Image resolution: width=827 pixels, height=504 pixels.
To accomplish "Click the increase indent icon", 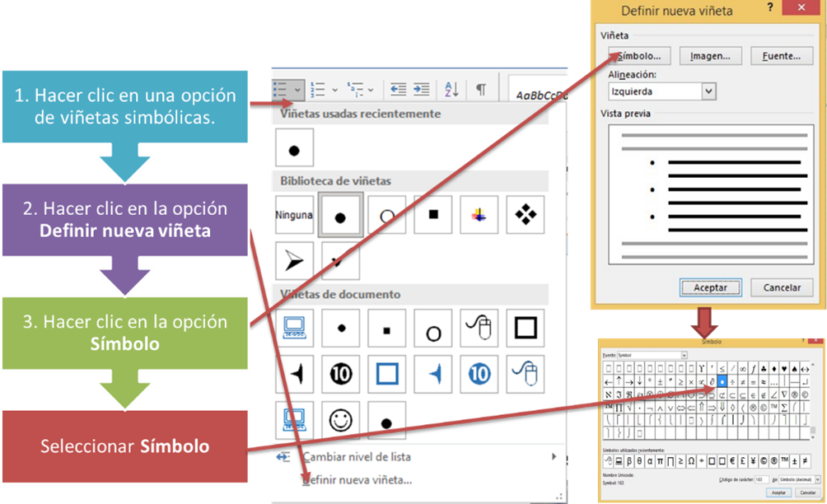I will pos(422,89).
